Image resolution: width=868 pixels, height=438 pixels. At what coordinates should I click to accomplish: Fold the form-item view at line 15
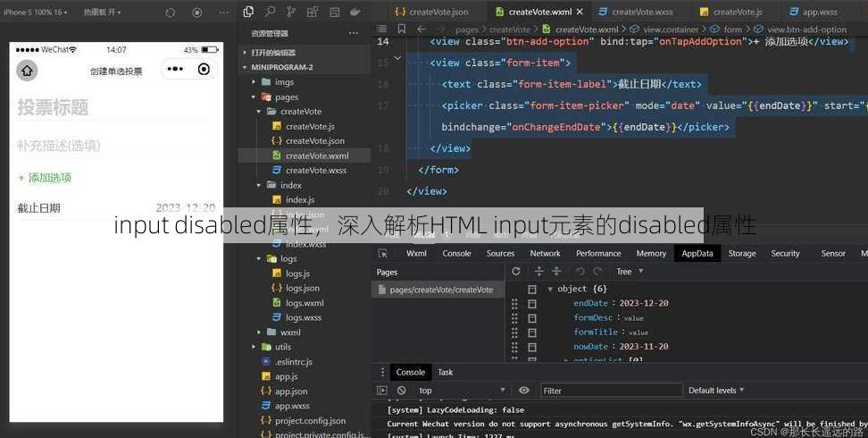click(397, 58)
